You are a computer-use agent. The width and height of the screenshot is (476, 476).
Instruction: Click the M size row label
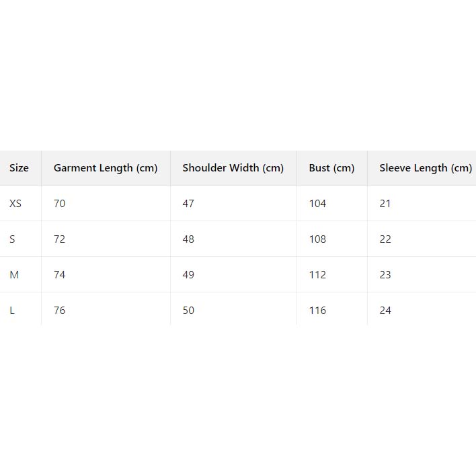pyautogui.click(x=14, y=275)
